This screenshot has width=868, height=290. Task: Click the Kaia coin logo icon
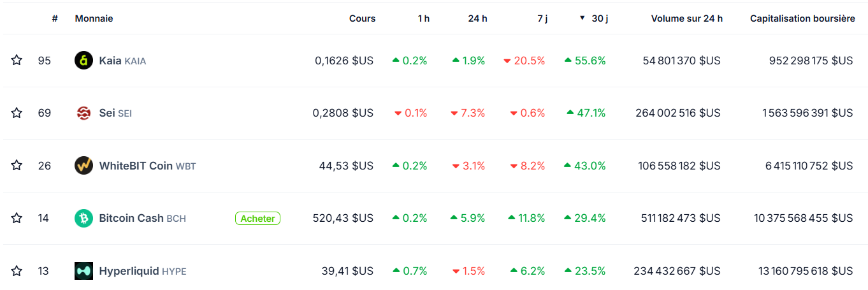pyautogui.click(x=83, y=61)
